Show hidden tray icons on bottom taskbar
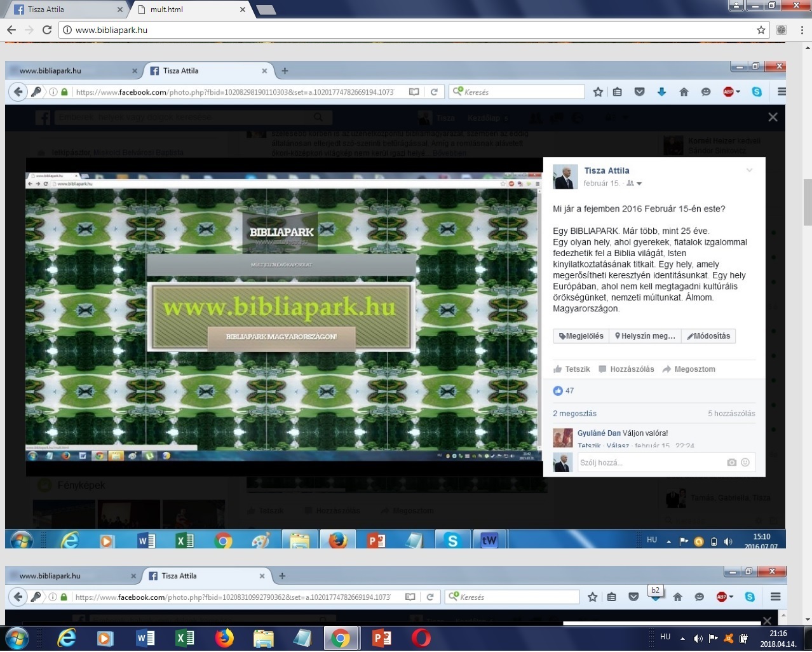Viewport: 812px width, 652px height. (683, 638)
